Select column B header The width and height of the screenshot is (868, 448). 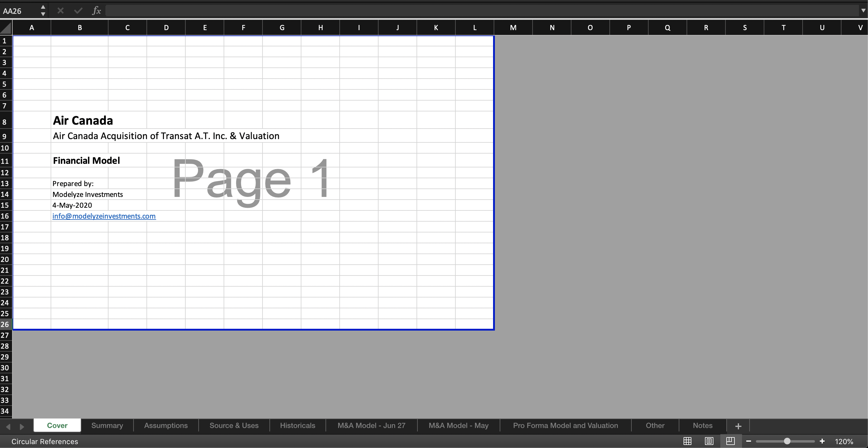pos(80,28)
